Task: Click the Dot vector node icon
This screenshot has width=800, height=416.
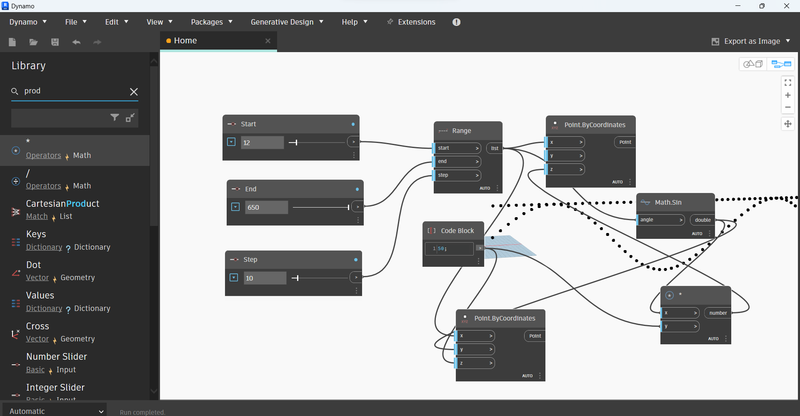Action: pyautogui.click(x=16, y=273)
